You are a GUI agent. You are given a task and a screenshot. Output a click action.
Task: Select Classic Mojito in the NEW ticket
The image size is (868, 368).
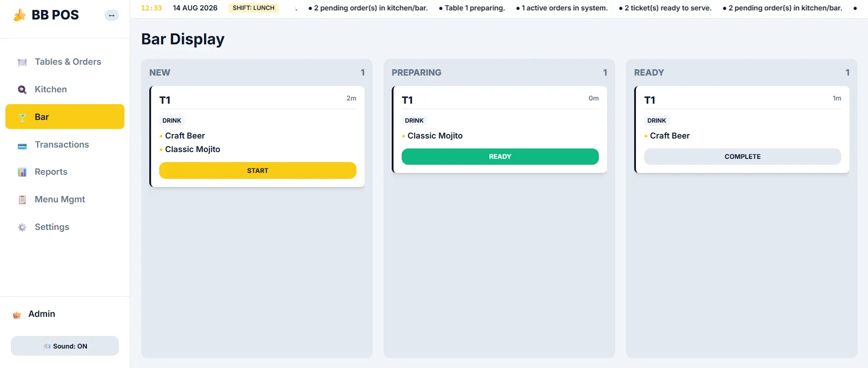[193, 149]
